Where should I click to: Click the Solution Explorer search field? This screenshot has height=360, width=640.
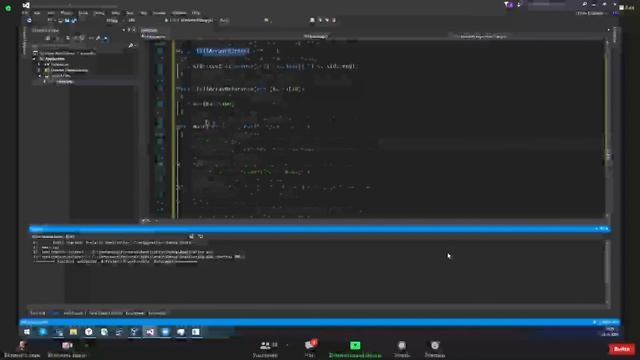(80, 45)
